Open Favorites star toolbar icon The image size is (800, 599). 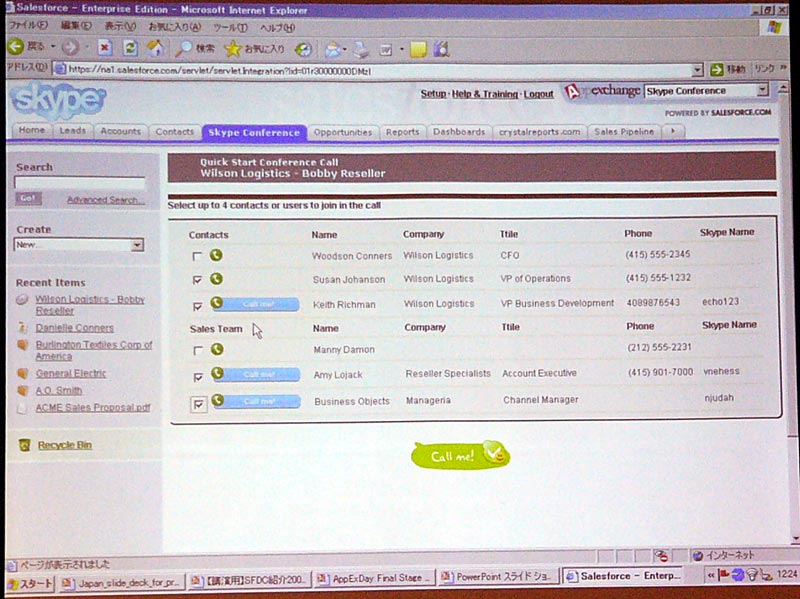[x=233, y=48]
